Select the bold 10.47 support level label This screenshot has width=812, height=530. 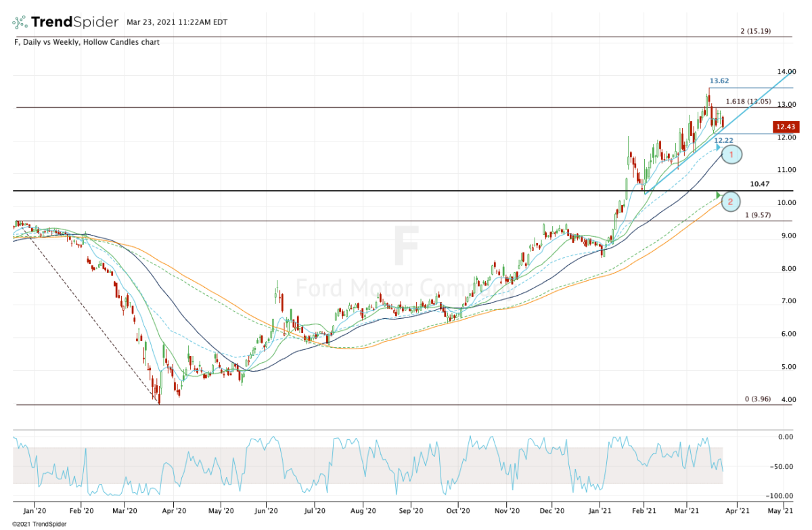[x=761, y=184]
